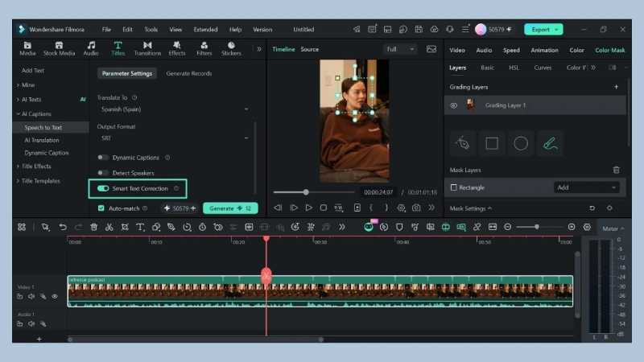Screen dimensions: 644x362
Task: Open the Extended menu
Action: (206, 30)
